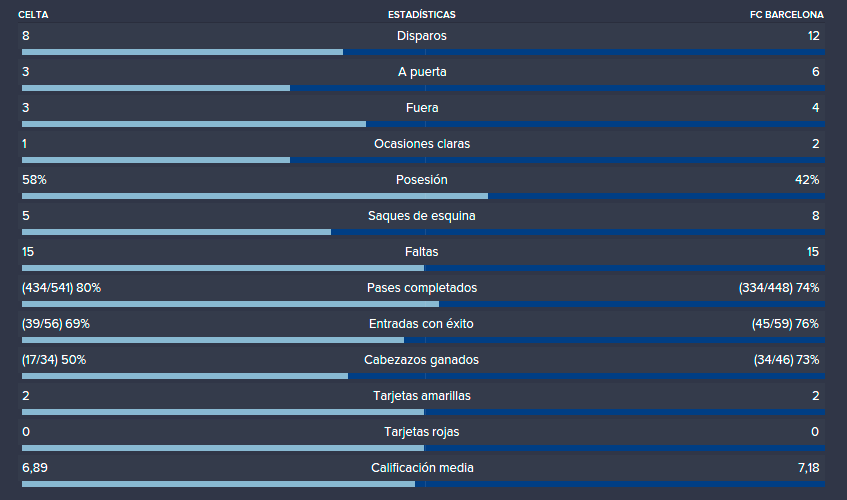Click the Tarjetas amarillas label
The image size is (847, 500).
point(422,396)
